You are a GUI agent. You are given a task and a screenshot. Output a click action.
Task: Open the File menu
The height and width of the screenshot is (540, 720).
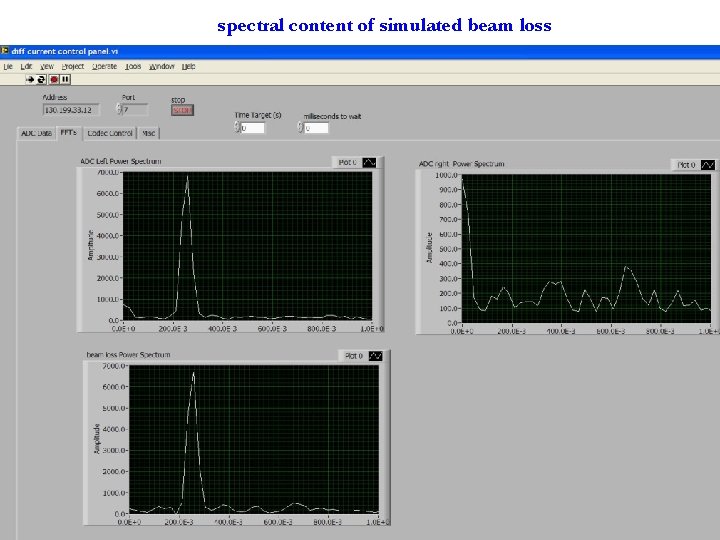(8, 67)
